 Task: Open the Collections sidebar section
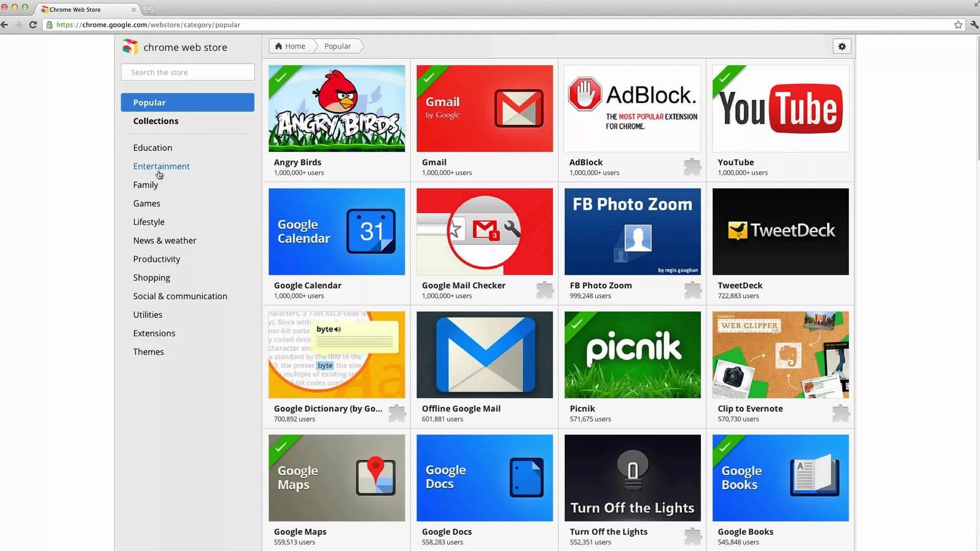coord(156,121)
